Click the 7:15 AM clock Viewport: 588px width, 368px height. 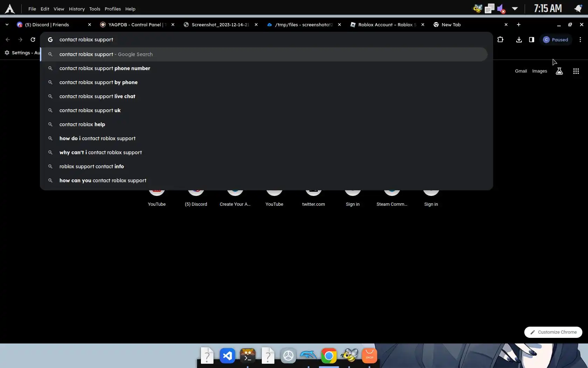point(548,8)
